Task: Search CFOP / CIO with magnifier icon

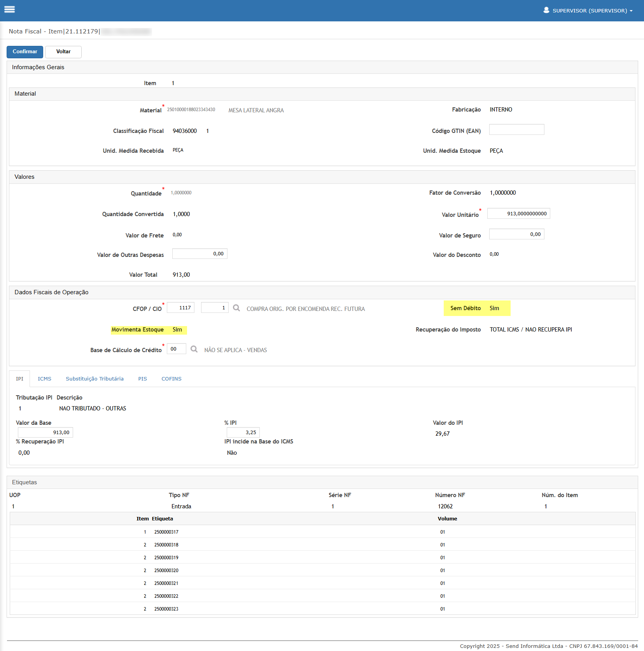Action: tap(236, 308)
